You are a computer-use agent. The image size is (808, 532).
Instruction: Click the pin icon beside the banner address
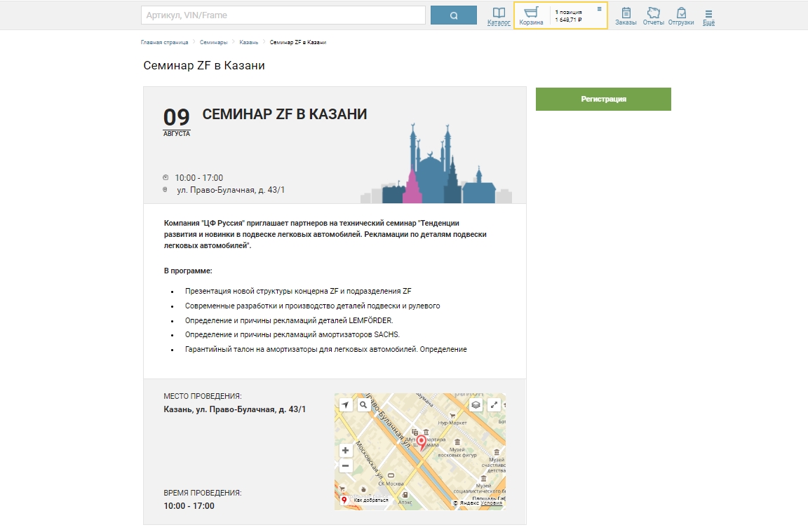pos(165,190)
